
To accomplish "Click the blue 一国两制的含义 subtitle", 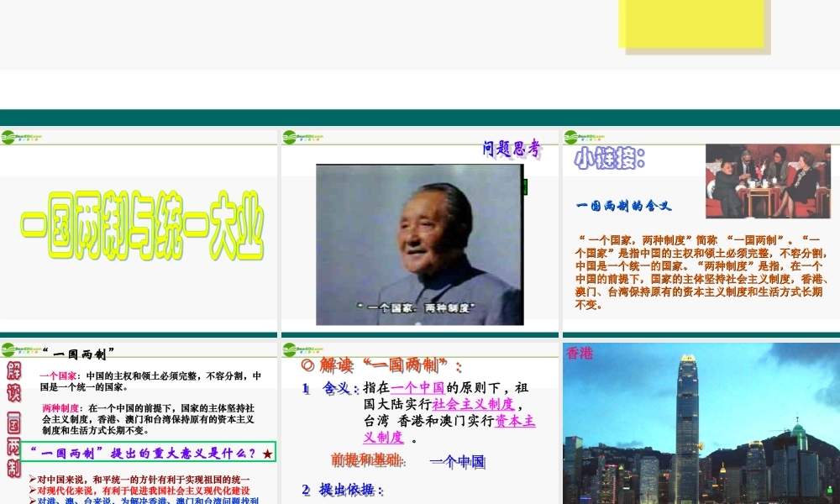I will point(623,206).
